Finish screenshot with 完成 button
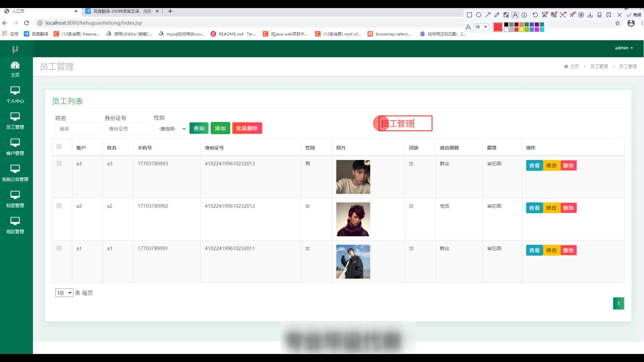 click(x=634, y=15)
